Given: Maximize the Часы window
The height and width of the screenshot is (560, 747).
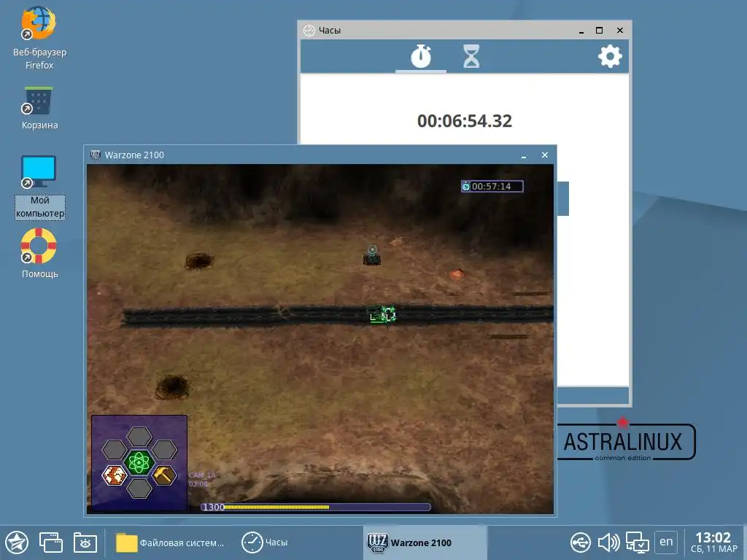Looking at the screenshot, I should [x=600, y=30].
